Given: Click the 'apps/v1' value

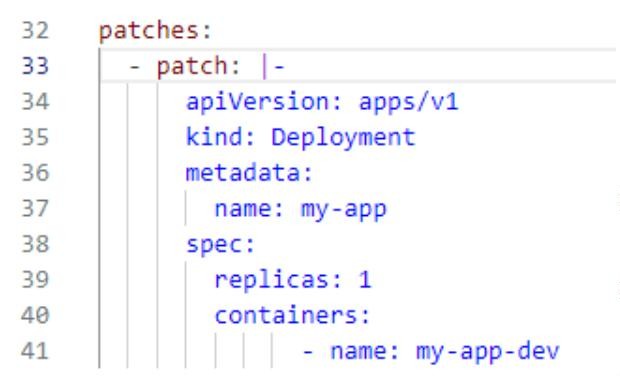Looking at the screenshot, I should point(408,102).
